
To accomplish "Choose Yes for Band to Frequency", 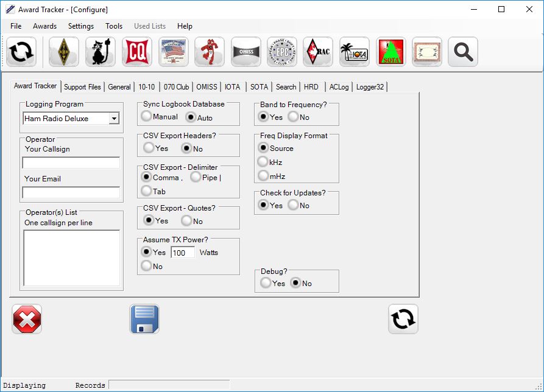I will tap(270, 117).
